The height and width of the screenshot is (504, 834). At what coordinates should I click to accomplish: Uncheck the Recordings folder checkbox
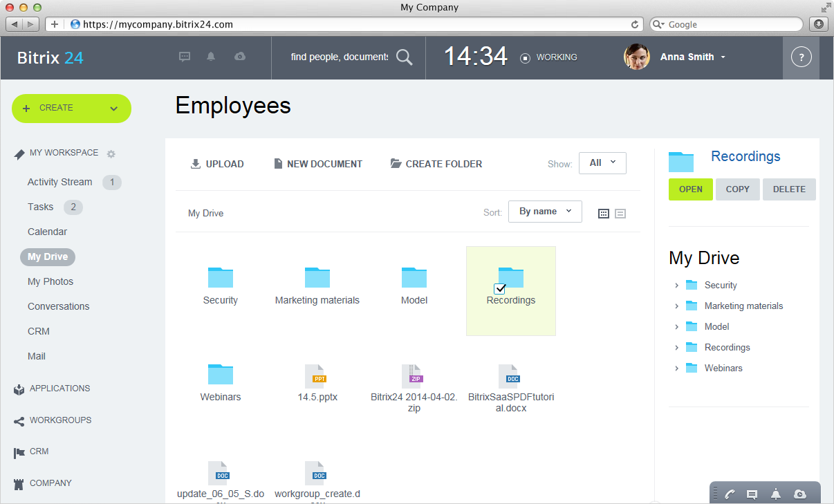[x=500, y=288]
